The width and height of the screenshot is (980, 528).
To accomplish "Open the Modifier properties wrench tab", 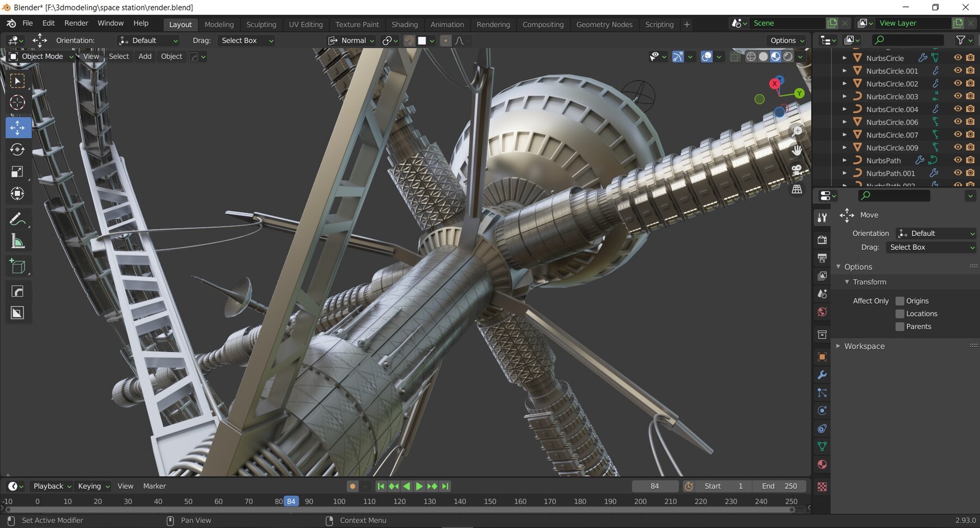I will 822,375.
